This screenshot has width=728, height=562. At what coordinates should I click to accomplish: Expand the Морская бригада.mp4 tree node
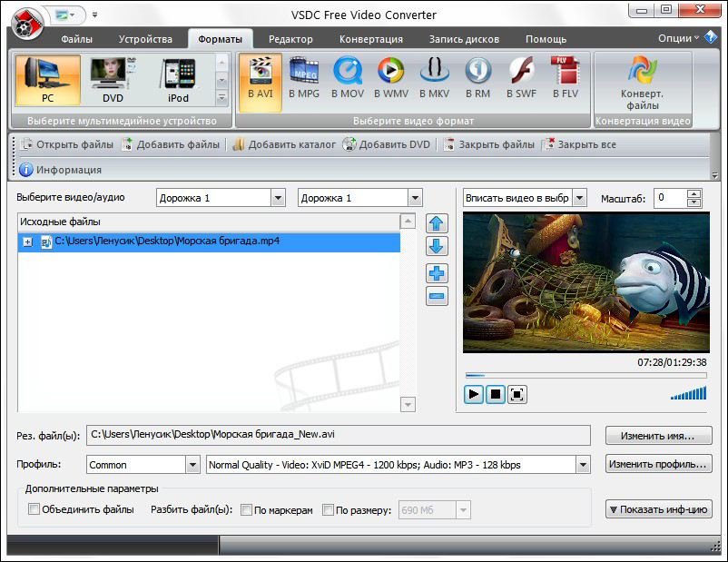click(28, 242)
